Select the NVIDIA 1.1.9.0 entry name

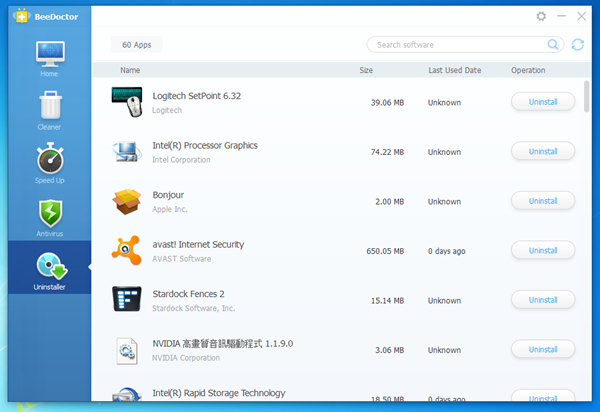tap(223, 344)
